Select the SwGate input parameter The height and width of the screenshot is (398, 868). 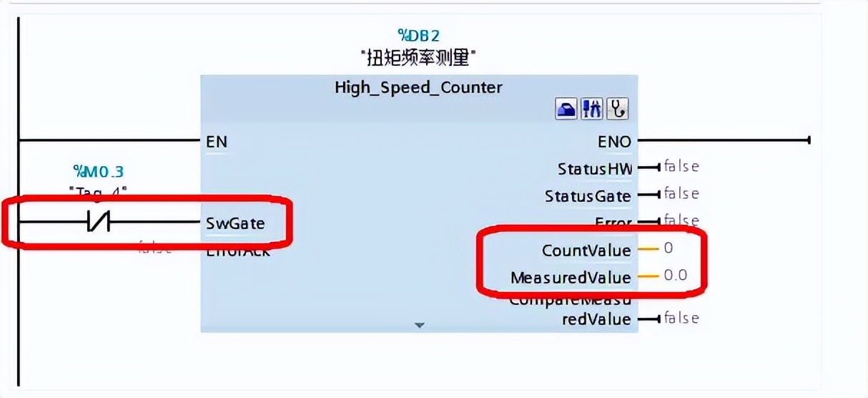tap(236, 223)
